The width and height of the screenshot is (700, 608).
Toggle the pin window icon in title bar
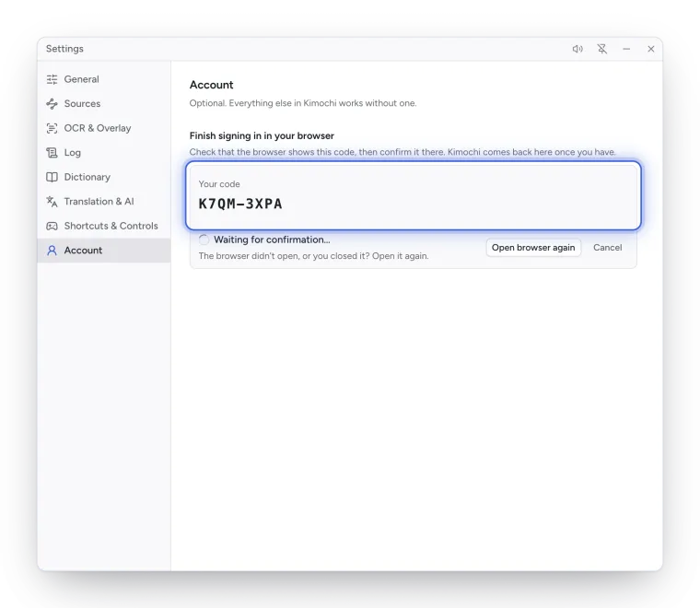tap(602, 49)
